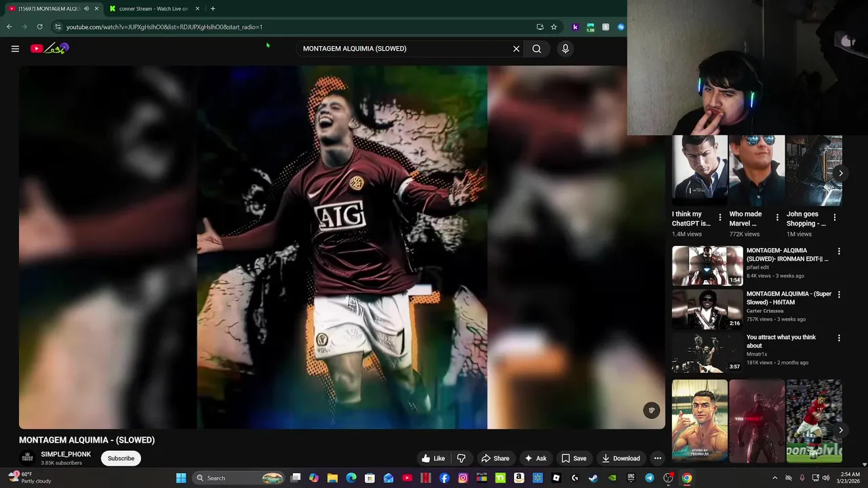
Task: Open the Carter Crimson channel link
Action: pos(765,311)
